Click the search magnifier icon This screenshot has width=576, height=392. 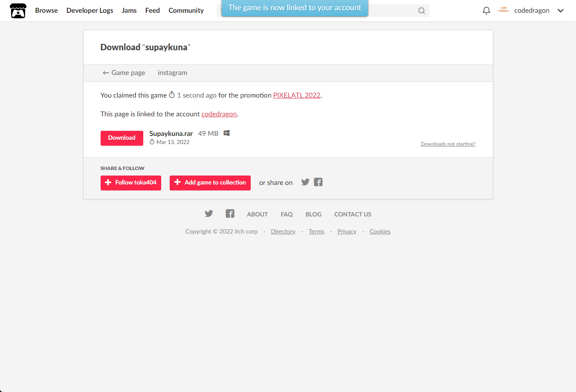click(422, 11)
